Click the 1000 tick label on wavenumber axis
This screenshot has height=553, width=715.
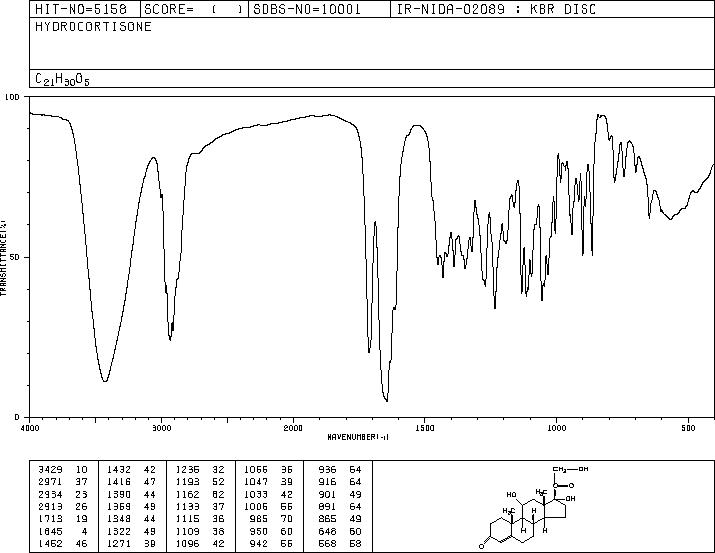tap(556, 428)
